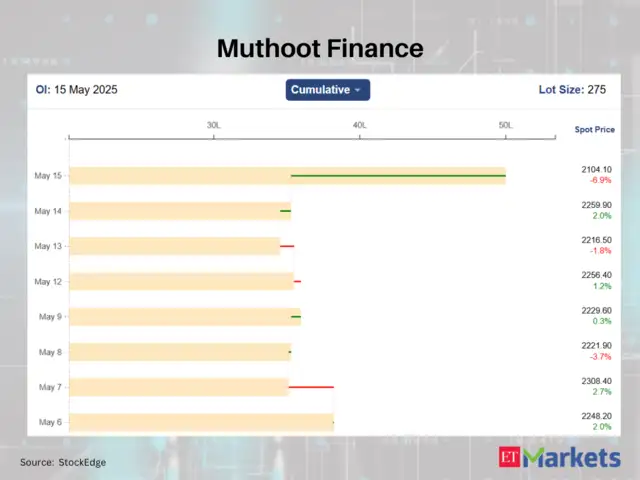
Task: Click the -6.9% change for May 15
Action: coord(600,181)
